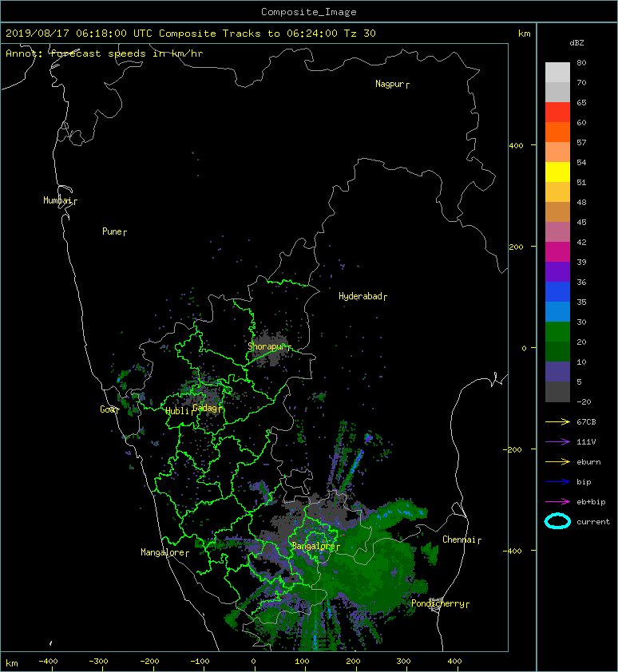Click the -400 tick on horizontal axis
The width and height of the screenshot is (618, 672).
click(x=48, y=662)
